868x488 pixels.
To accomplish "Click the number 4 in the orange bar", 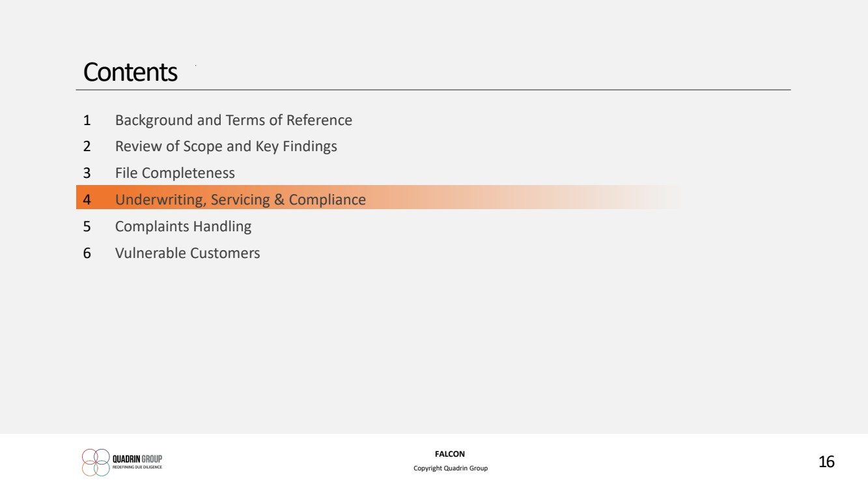I will click(x=87, y=200).
